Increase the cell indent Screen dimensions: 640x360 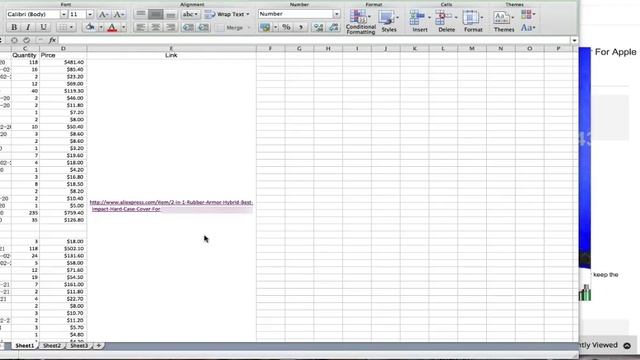pos(203,27)
